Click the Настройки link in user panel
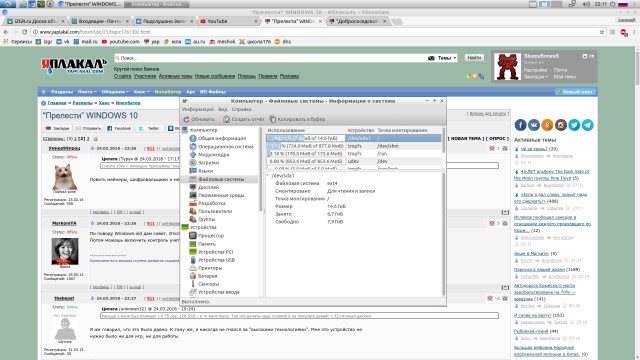 click(535, 70)
